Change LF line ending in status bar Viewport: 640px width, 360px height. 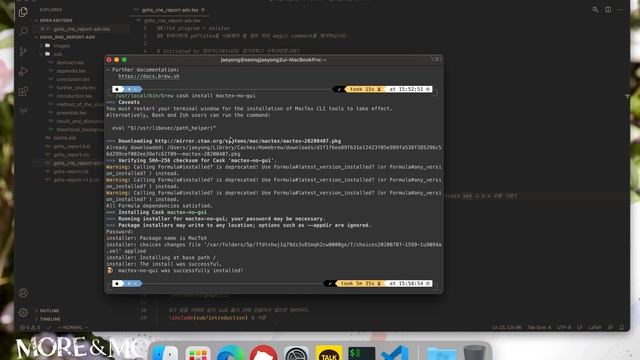579,327
